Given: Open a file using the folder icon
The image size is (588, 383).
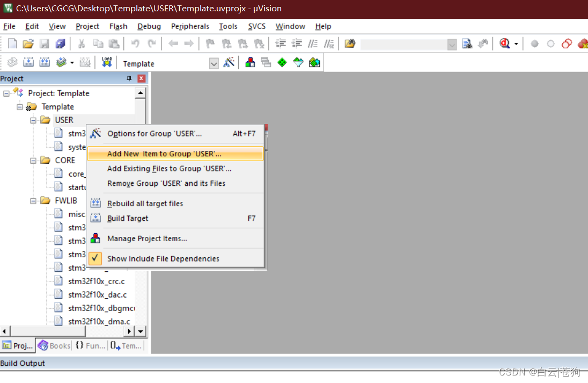Looking at the screenshot, I should pos(28,44).
